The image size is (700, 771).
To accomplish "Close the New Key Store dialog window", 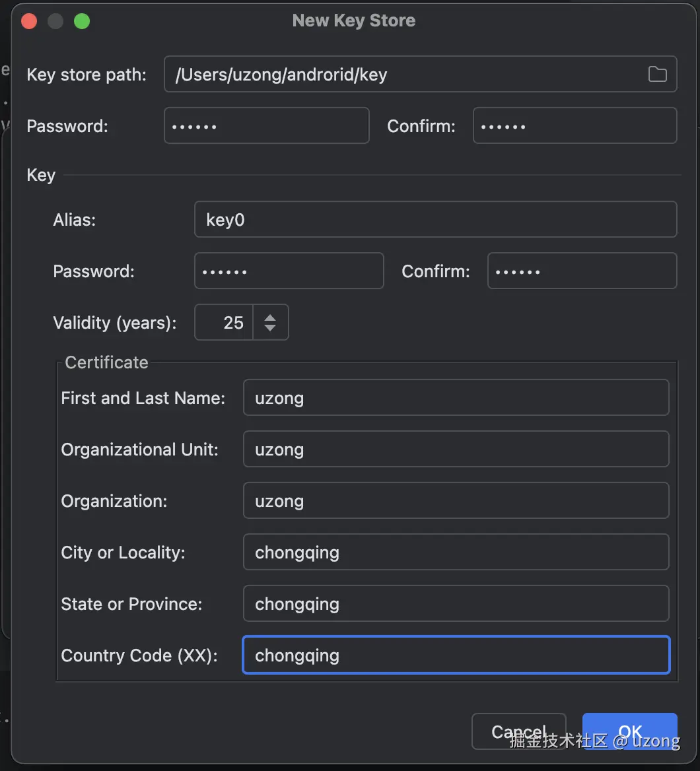I will point(29,21).
